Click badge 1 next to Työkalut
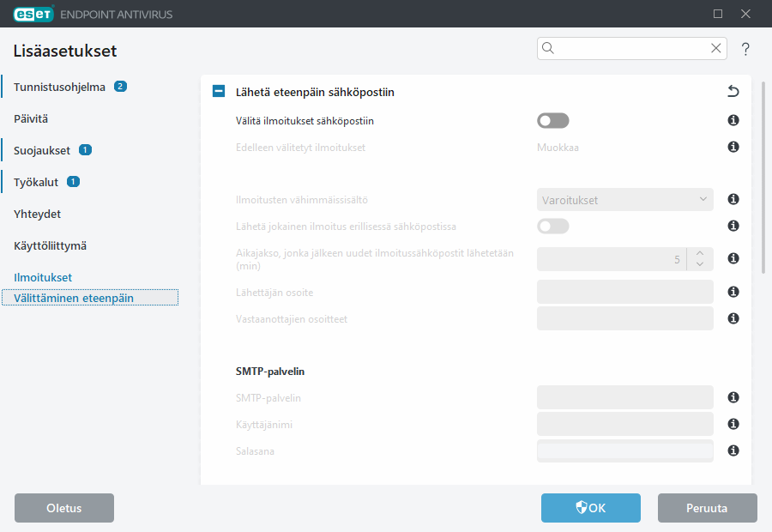The height and width of the screenshot is (532, 772). pyautogui.click(x=74, y=182)
